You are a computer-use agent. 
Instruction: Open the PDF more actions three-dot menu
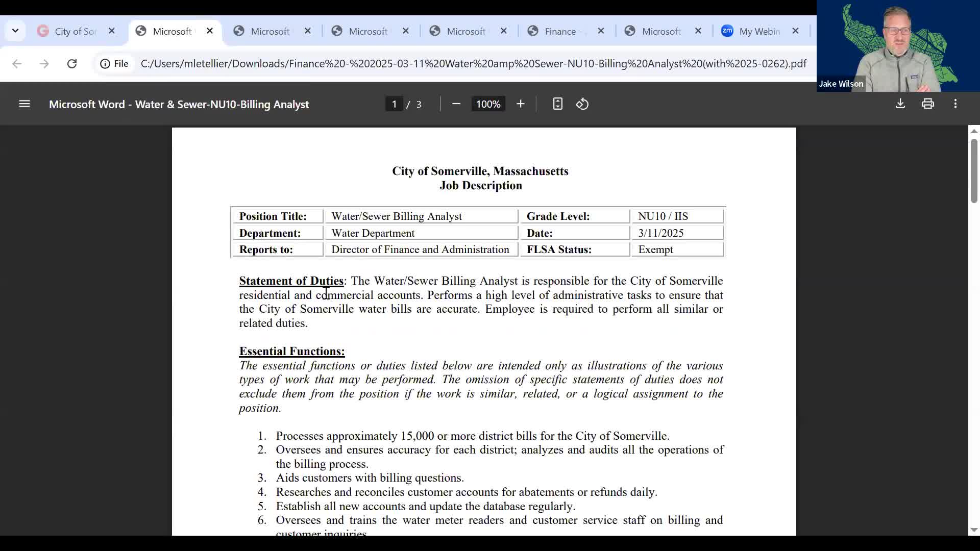(x=955, y=104)
